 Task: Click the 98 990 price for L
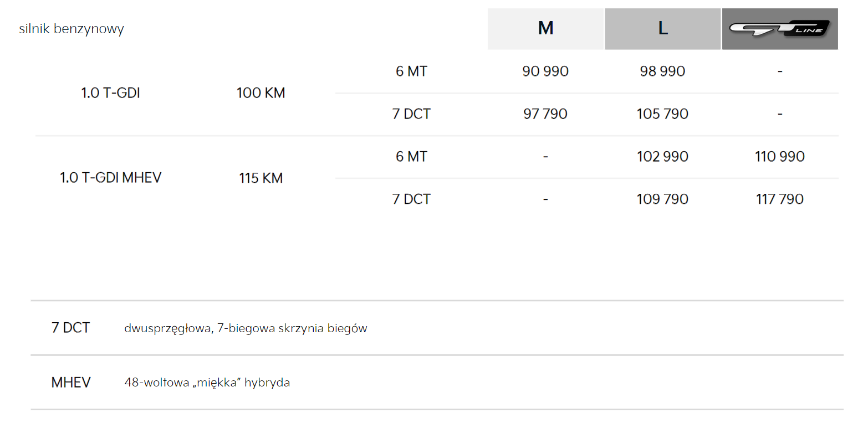[662, 71]
